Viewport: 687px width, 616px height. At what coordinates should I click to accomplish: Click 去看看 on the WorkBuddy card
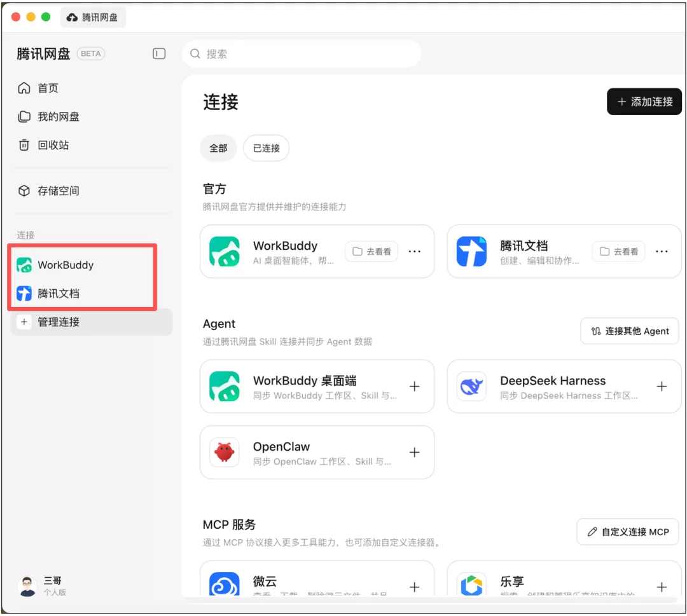[x=371, y=251]
